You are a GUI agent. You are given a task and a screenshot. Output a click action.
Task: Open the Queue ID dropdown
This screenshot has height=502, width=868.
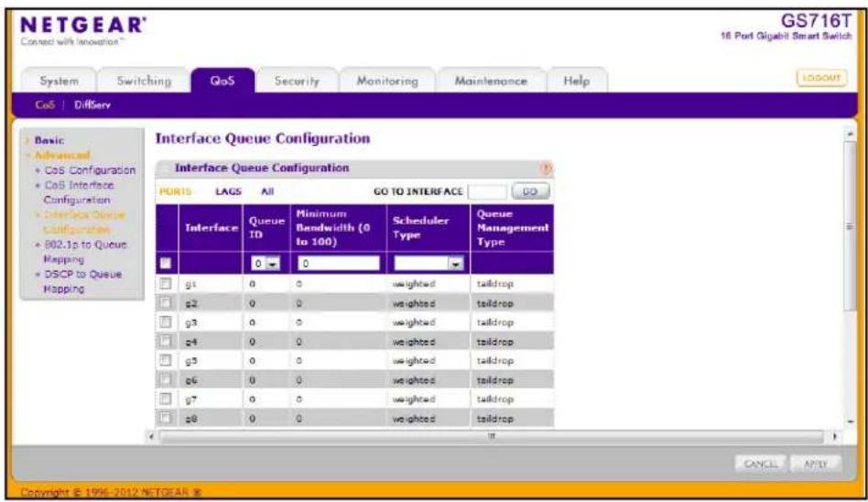click(266, 264)
